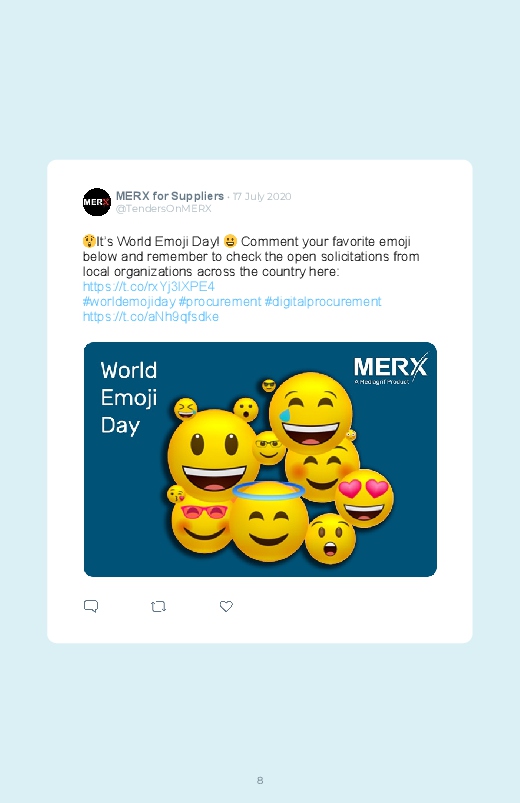Click the World Emoji Day title text
Image resolution: width=520 pixels, height=803 pixels.
point(129,398)
